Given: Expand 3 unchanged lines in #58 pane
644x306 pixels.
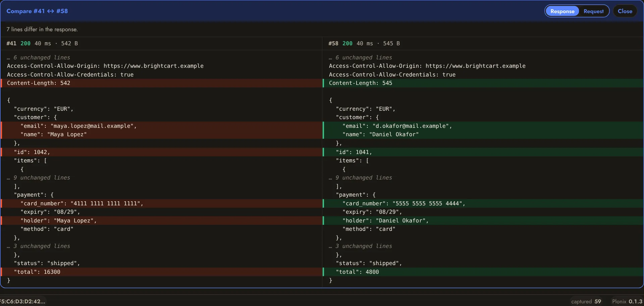Looking at the screenshot, I should pos(361,246).
